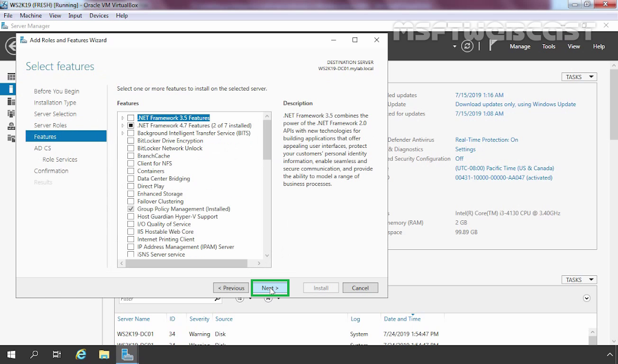This screenshot has height=364, width=618.
Task: Open the All Servers sidebar icon
Action: [x=11, y=102]
